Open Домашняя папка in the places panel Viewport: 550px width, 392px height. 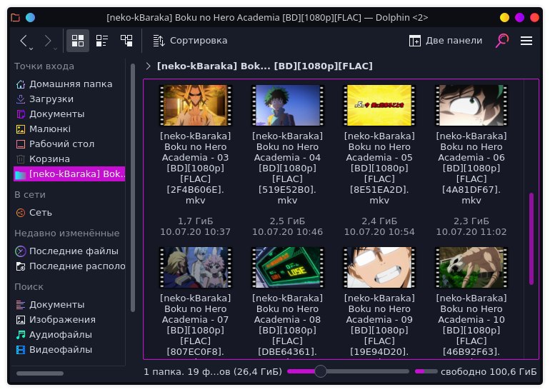click(69, 84)
